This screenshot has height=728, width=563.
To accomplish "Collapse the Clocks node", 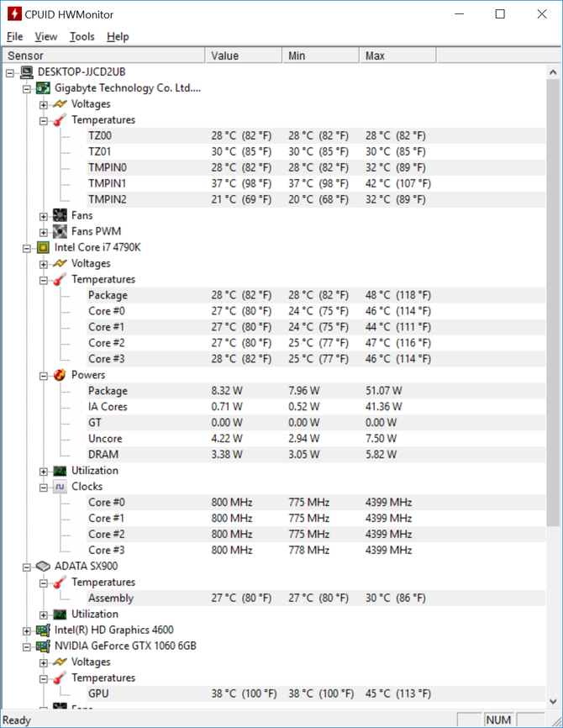I will pyautogui.click(x=44, y=488).
